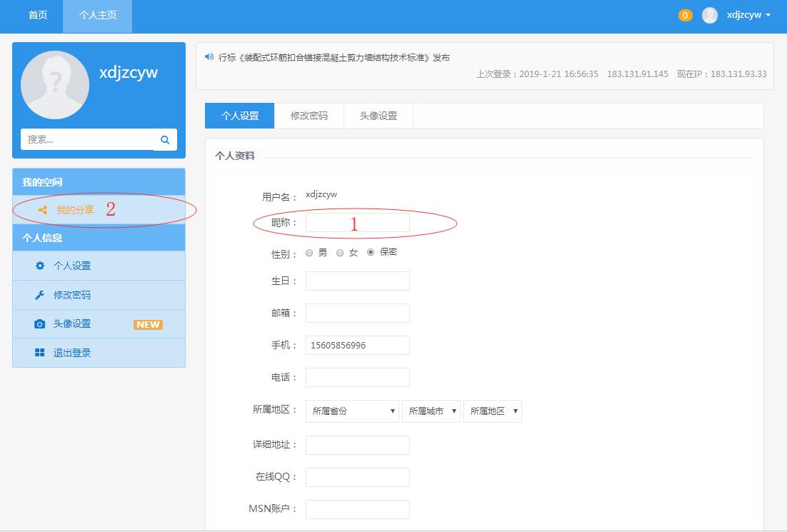
Task: Go to 首页 in the top navigation
Action: tap(38, 15)
